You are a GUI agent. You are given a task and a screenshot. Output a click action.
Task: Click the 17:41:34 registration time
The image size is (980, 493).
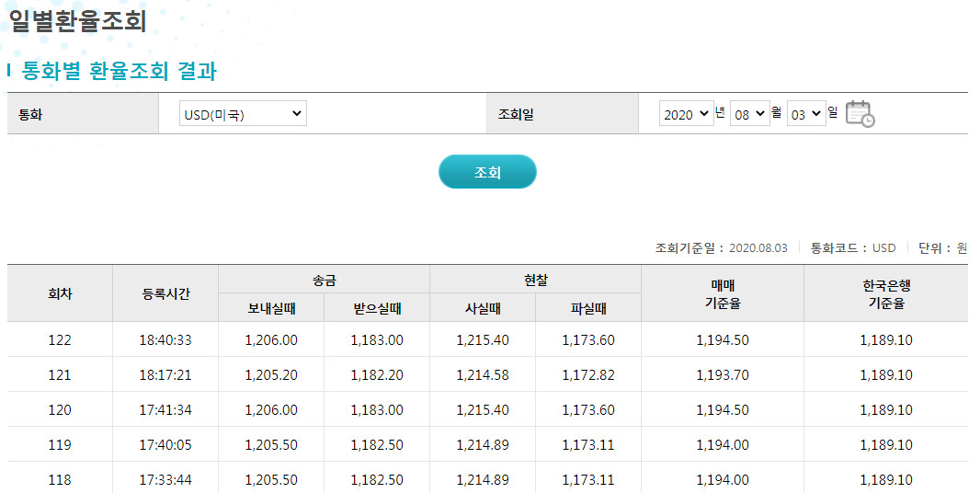(165, 410)
